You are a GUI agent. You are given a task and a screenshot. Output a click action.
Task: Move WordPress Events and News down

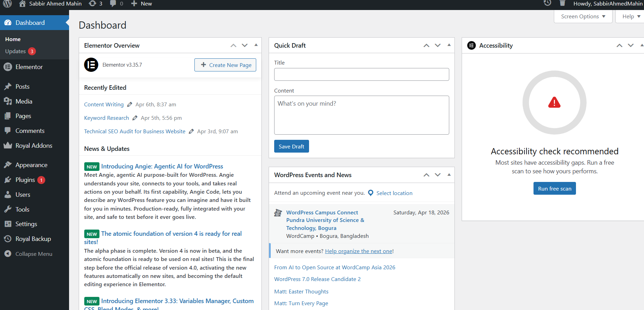[438, 175]
